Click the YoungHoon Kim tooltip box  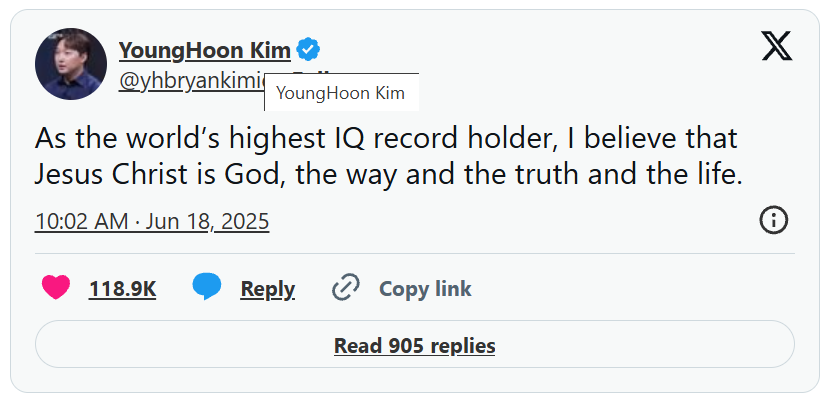342,92
